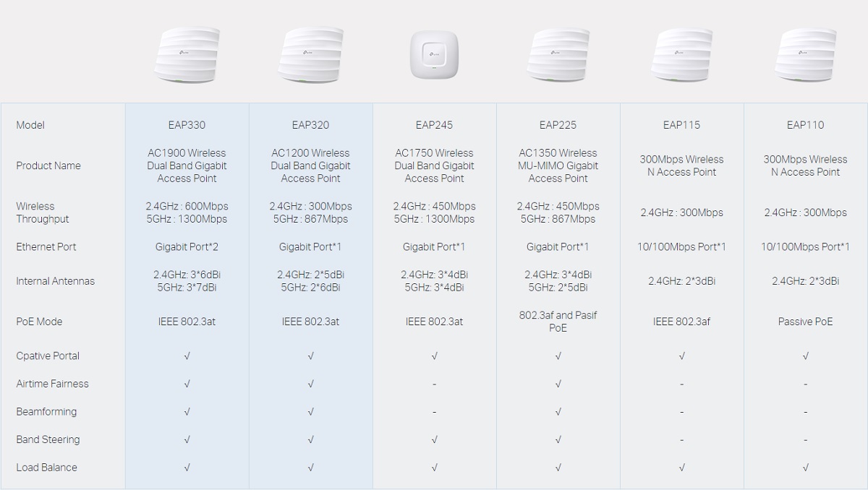The height and width of the screenshot is (490, 868).
Task: Click the EAP225 access point image
Action: point(558,54)
